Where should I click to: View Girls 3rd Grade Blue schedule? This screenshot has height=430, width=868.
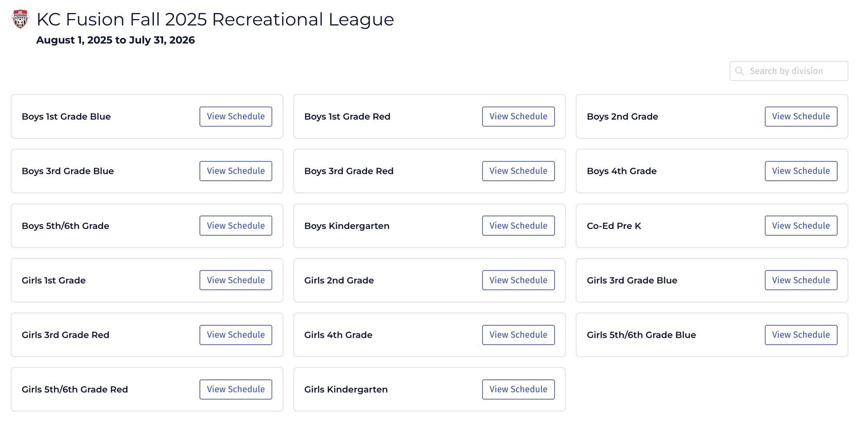point(801,280)
